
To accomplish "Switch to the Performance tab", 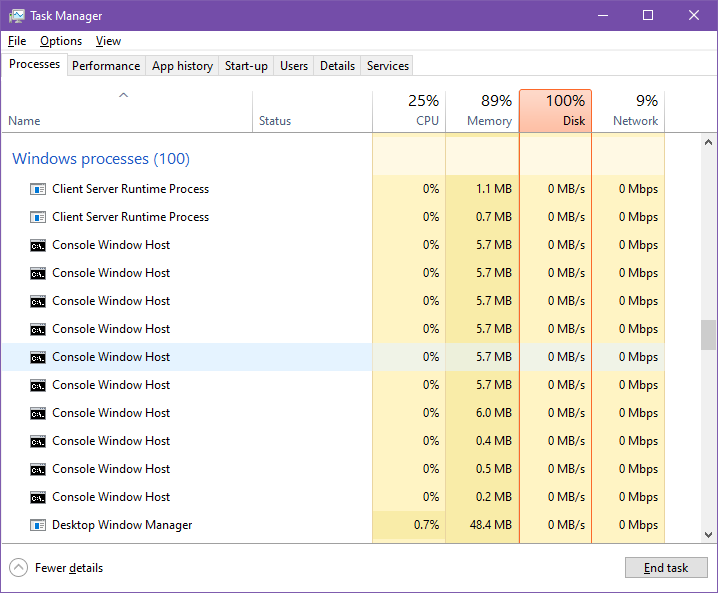I will pos(106,66).
